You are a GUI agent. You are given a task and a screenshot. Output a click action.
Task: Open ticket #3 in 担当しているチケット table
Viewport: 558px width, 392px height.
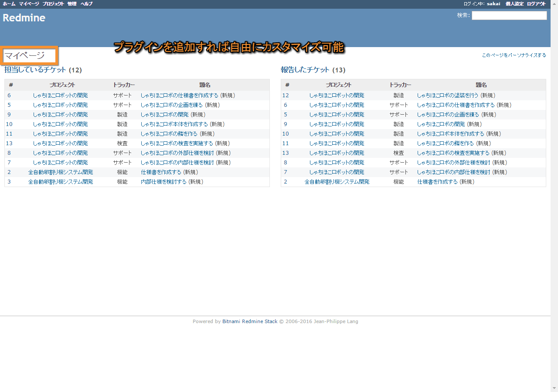pyautogui.click(x=9, y=182)
